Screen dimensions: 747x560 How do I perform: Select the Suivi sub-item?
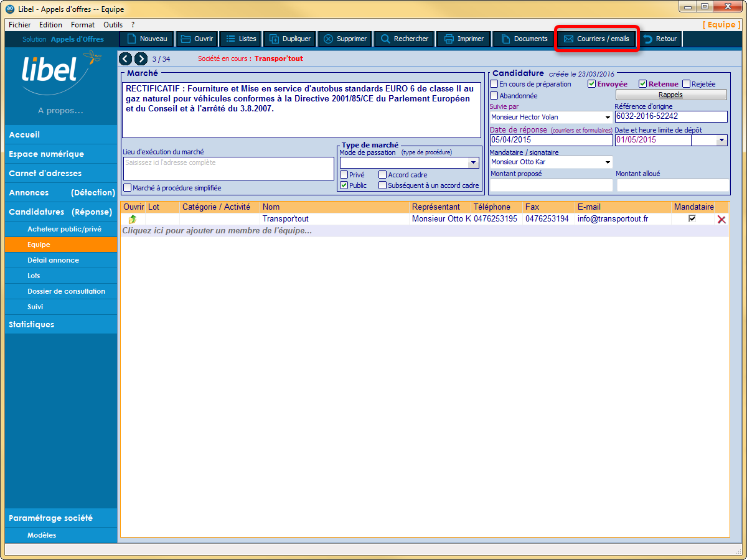(60, 307)
